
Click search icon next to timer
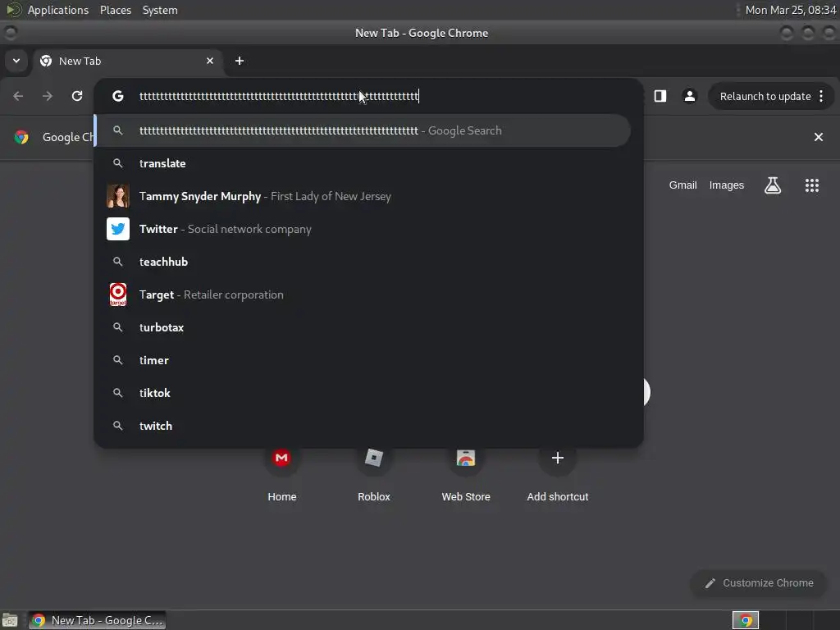(x=118, y=361)
